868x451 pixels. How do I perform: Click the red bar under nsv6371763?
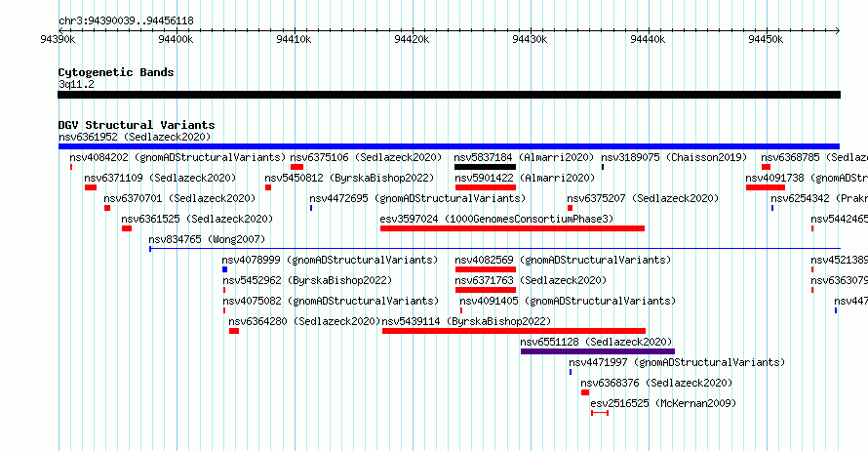[x=486, y=290]
